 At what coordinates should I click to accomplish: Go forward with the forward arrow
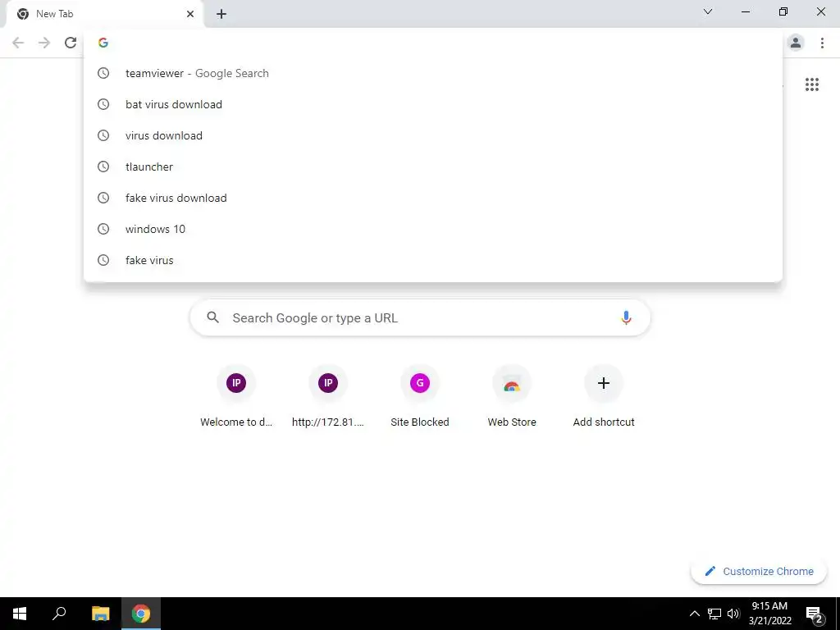click(x=44, y=43)
